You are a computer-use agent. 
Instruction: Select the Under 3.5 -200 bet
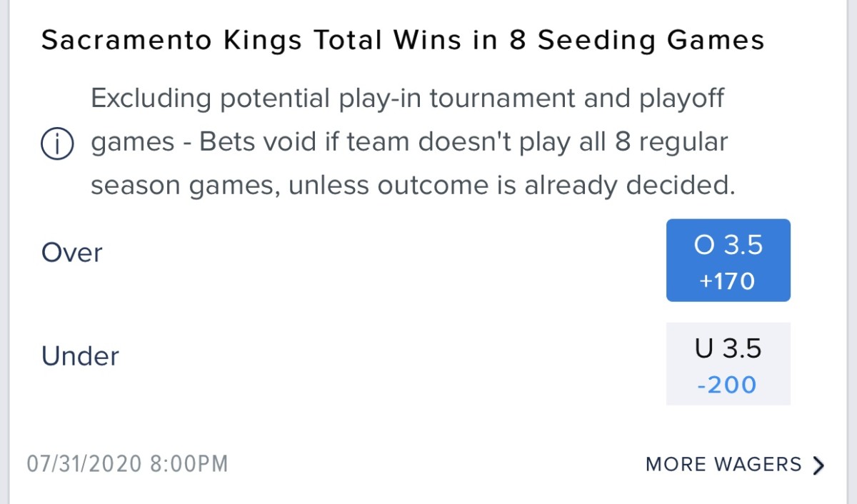[728, 364]
